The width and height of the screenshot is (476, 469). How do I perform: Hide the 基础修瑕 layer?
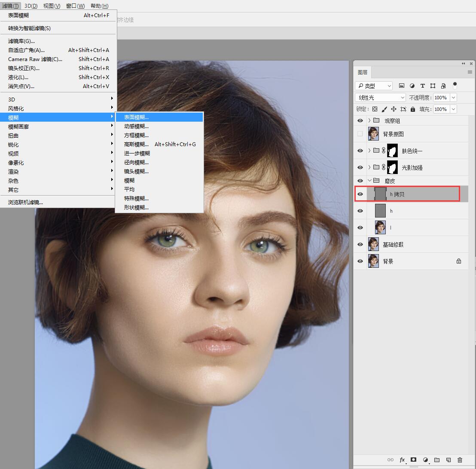(x=360, y=244)
